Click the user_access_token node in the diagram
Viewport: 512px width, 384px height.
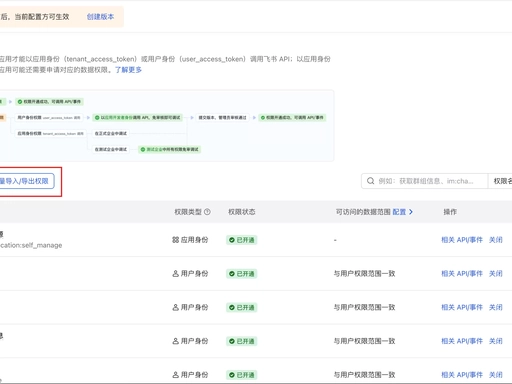pos(49,117)
